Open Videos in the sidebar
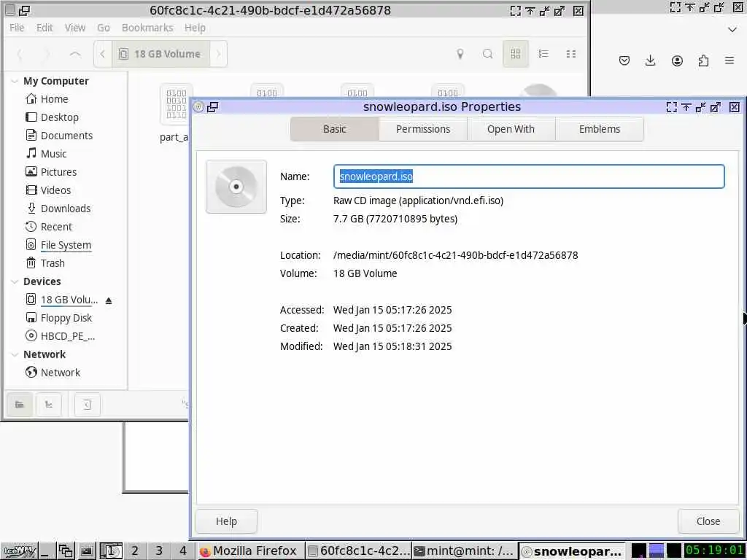747x560 pixels. (x=47, y=190)
